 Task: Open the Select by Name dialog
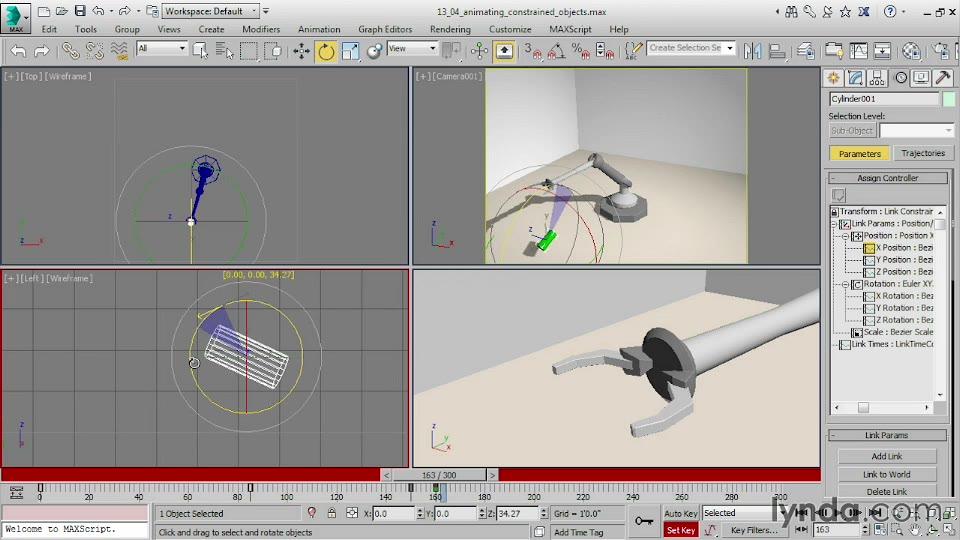[x=225, y=51]
